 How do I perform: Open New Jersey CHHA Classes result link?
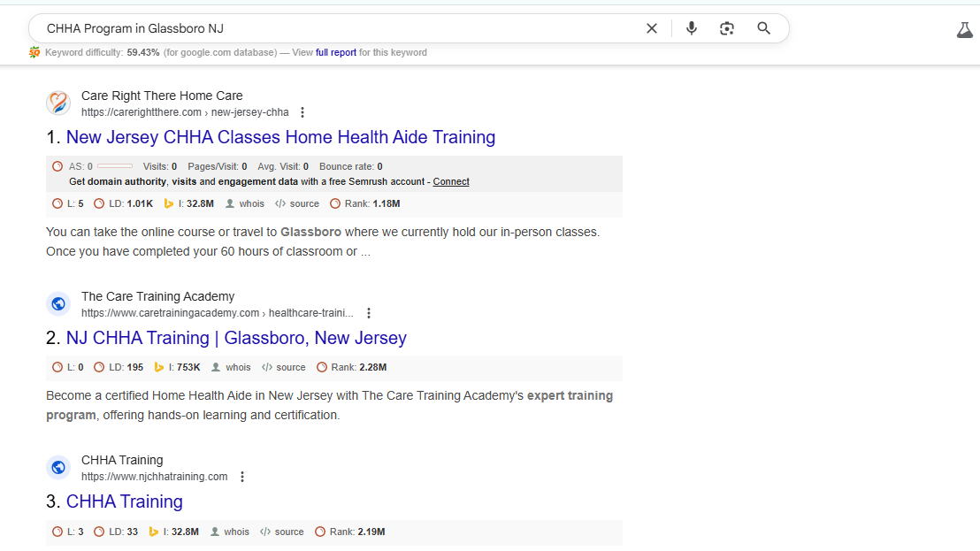coord(280,137)
